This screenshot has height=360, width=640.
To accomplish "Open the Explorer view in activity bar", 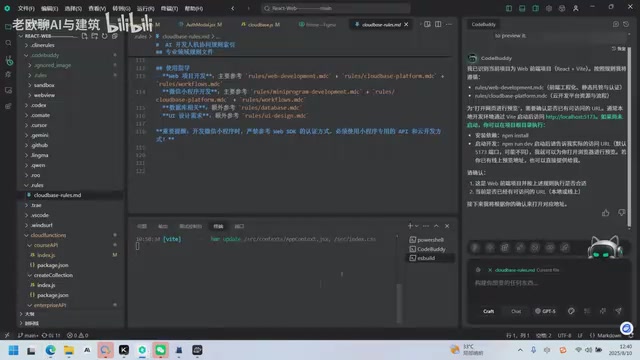I will (8, 27).
